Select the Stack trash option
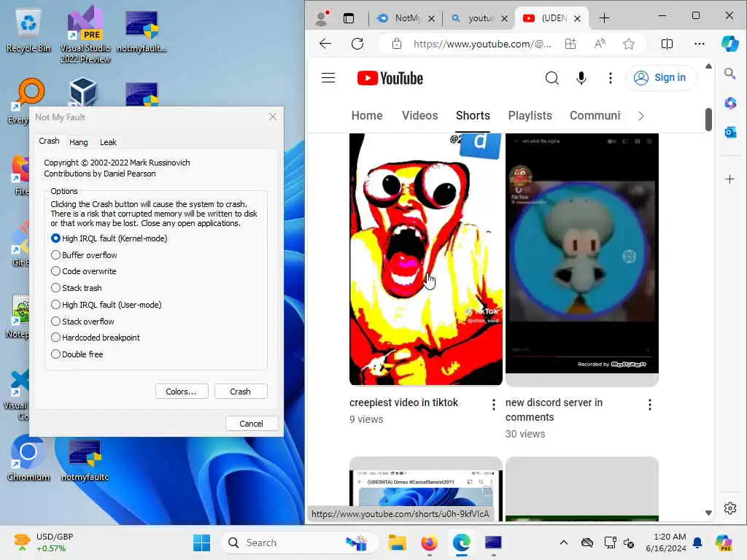This screenshot has width=747, height=560. click(76, 287)
